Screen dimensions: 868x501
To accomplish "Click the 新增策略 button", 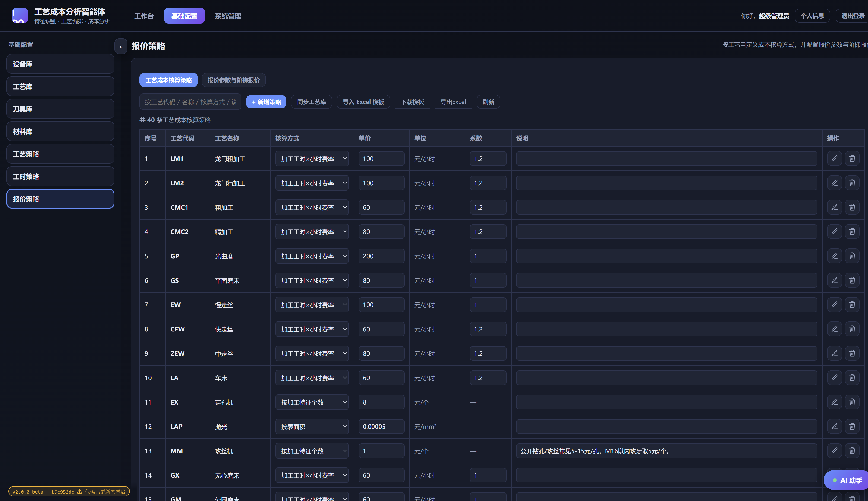I will 266,102.
